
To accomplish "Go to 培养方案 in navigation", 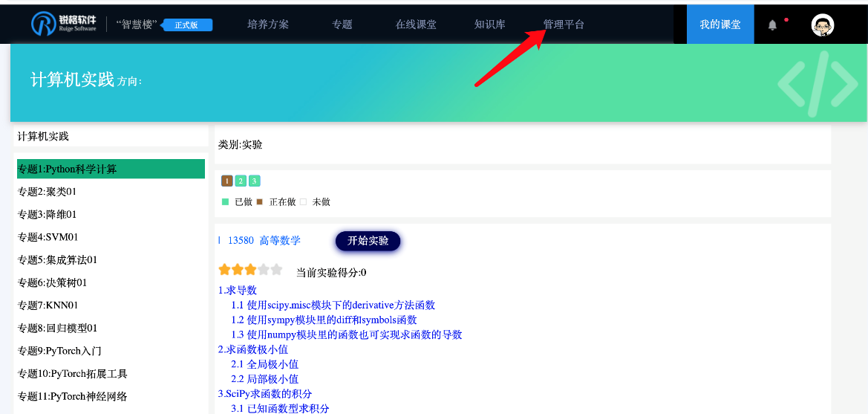I will (x=268, y=25).
